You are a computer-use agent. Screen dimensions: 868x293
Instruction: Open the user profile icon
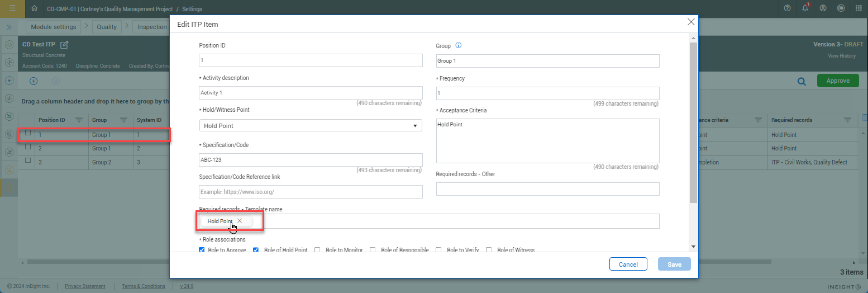coord(823,8)
